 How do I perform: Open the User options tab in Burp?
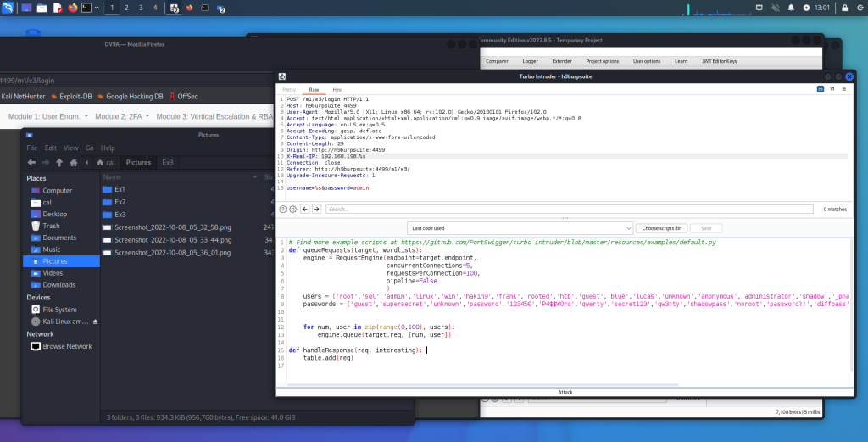click(647, 61)
